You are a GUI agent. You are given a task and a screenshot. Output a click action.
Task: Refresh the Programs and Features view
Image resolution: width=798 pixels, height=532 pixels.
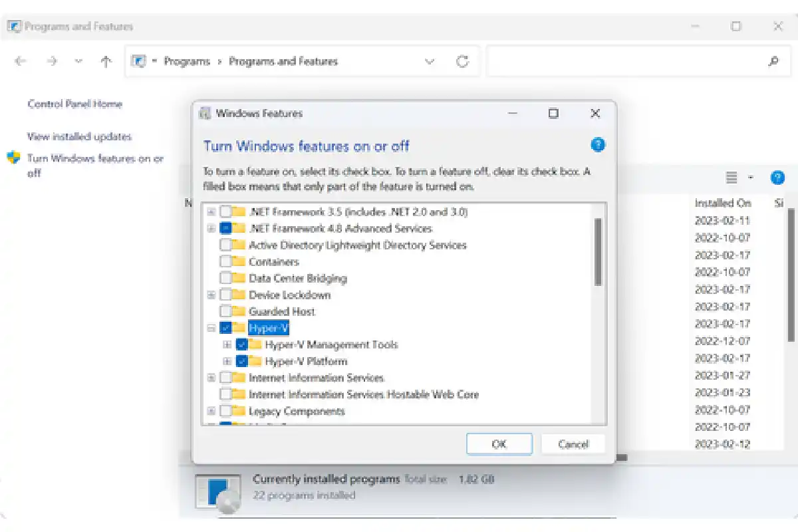462,61
